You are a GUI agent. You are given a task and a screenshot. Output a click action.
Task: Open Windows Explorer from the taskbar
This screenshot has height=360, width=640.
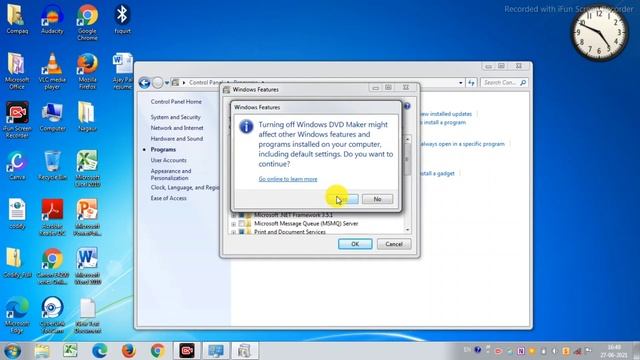pyautogui.click(x=42, y=351)
